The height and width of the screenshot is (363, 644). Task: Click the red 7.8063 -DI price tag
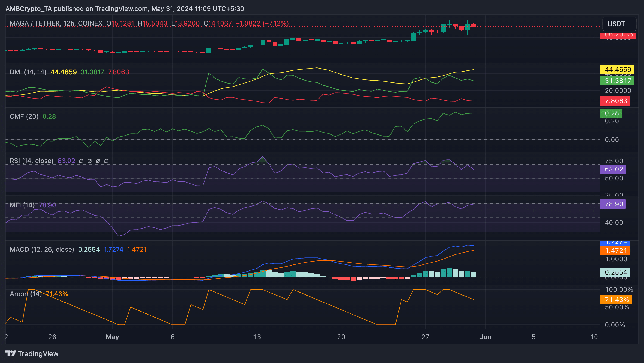pos(615,101)
